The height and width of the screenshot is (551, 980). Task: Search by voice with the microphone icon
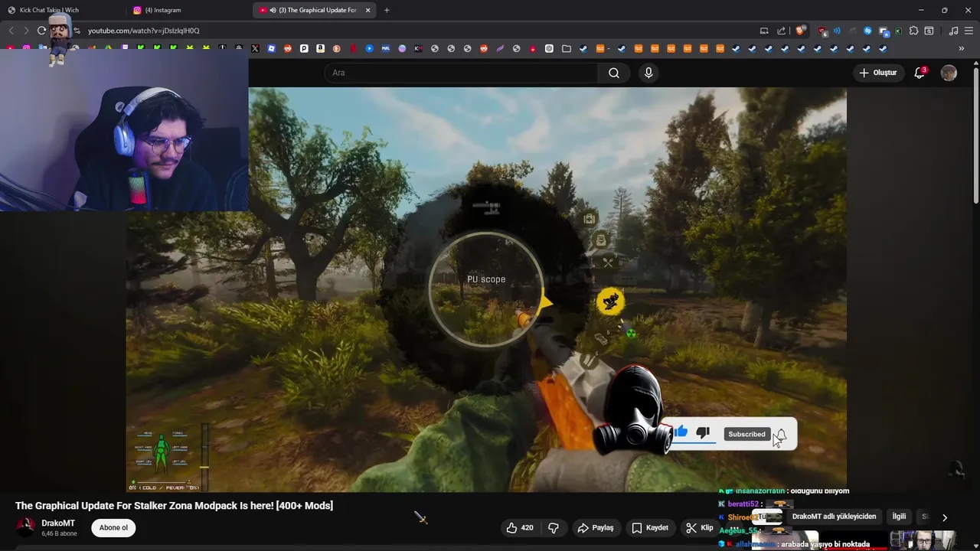tap(648, 73)
